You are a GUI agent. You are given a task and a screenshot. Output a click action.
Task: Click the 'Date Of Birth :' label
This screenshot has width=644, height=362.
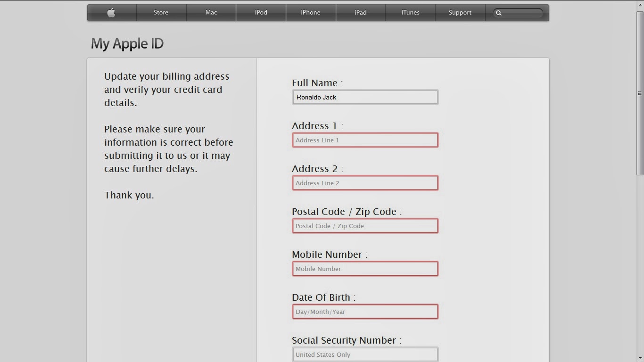(324, 297)
